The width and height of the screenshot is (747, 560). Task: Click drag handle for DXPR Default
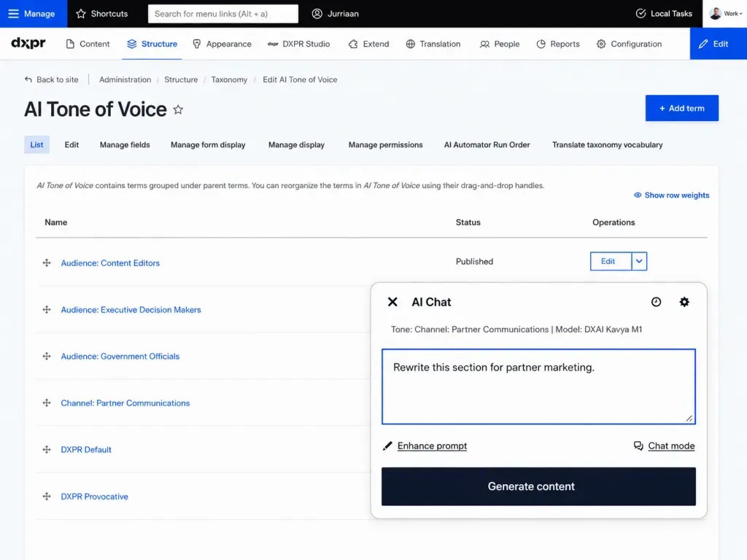point(47,449)
